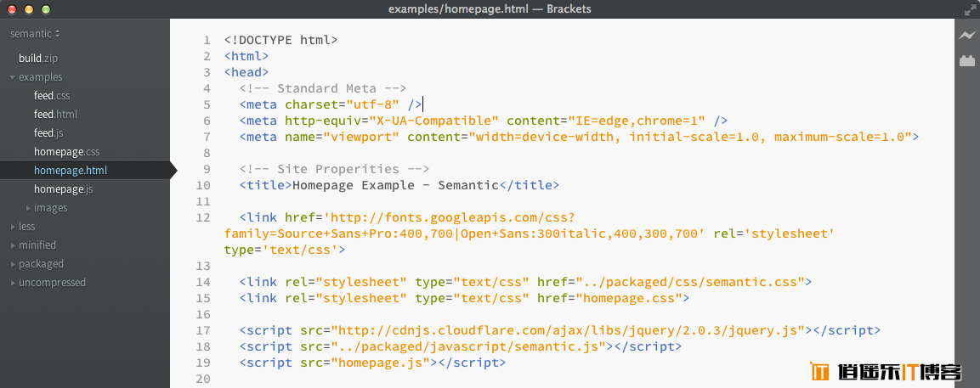980x388 pixels.
Task: Open build.zip in the file tree
Action: [38, 59]
